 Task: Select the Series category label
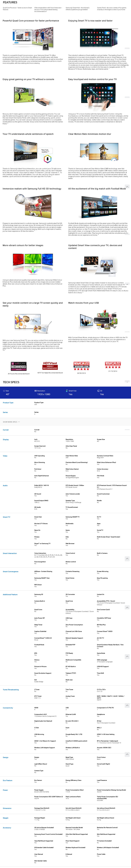5,412
